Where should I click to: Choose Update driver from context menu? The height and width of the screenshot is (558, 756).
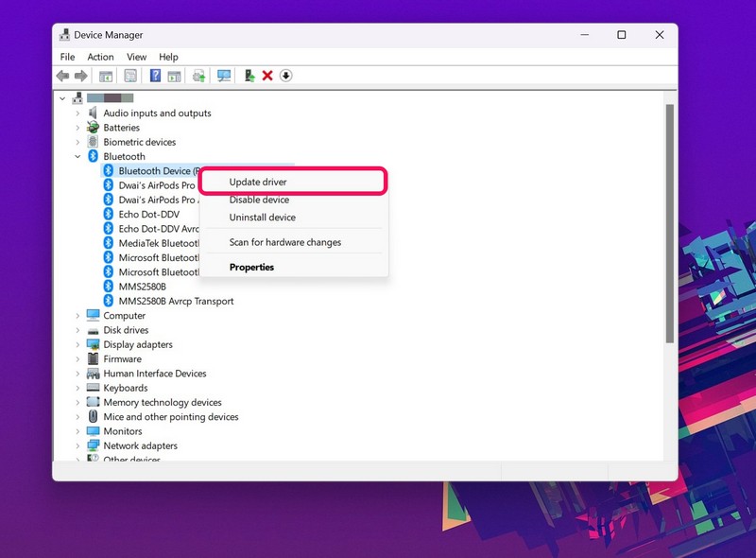point(258,182)
